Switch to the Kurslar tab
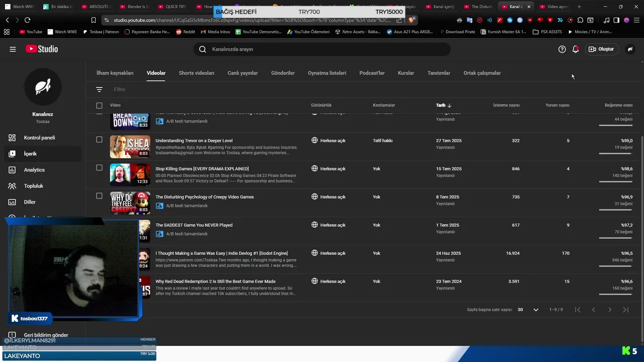 tap(406, 73)
